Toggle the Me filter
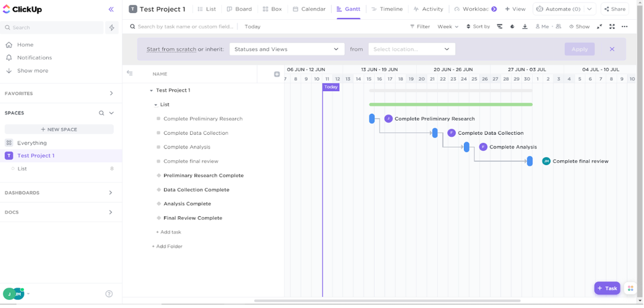This screenshot has height=308, width=644. (542, 26)
